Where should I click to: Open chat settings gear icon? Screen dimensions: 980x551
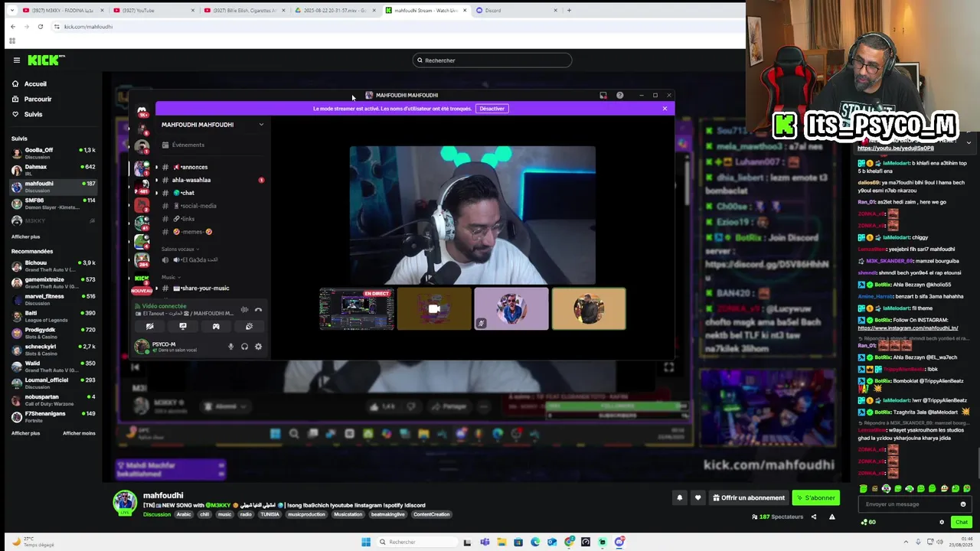[x=942, y=522]
